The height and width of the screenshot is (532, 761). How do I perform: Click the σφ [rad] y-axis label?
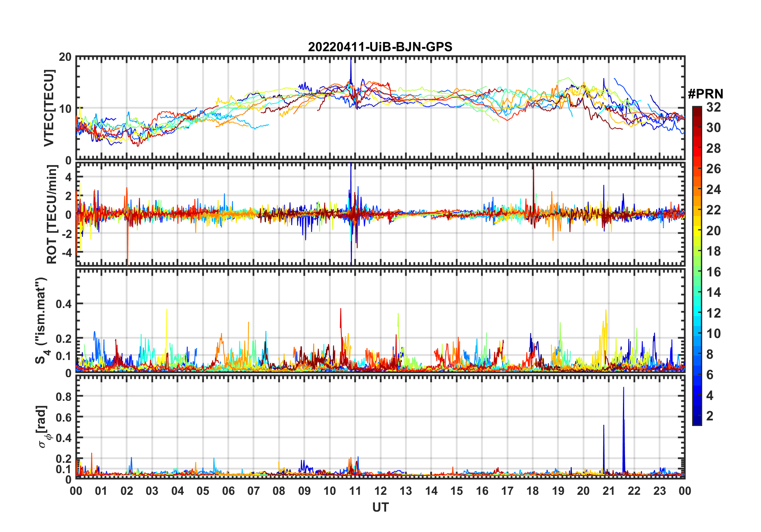(x=43, y=427)
